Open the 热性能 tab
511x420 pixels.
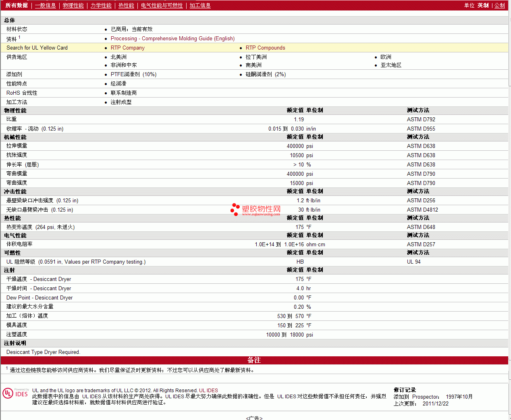126,5
